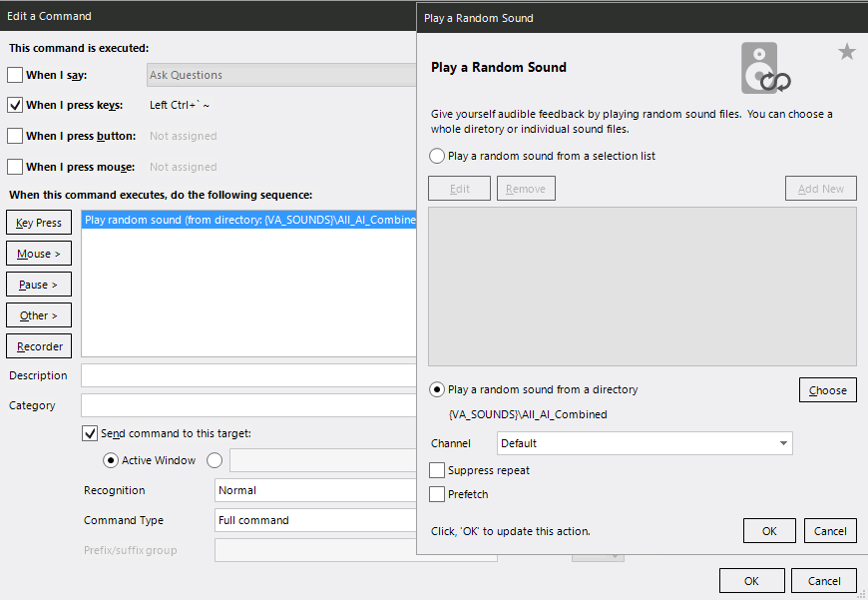Select 'Play a random sound from a directory'
This screenshot has height=600, width=868.
437,389
